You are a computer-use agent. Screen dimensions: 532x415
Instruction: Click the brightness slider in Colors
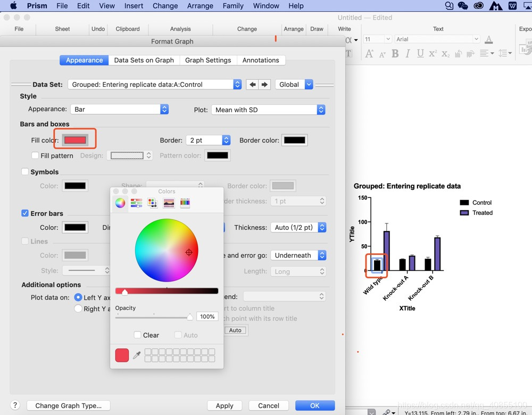coord(167,291)
